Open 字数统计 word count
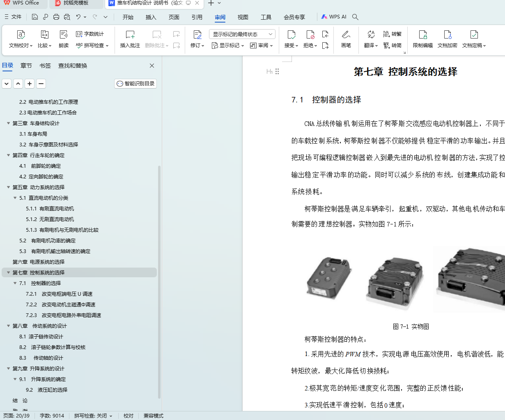Image resolution: width=505 pixels, height=420 pixels. (x=90, y=34)
